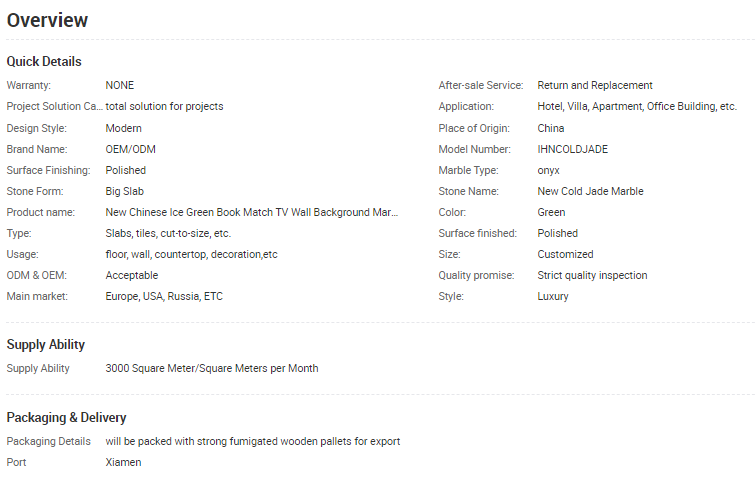Image resolution: width=756 pixels, height=480 pixels.
Task: Click the Overview heading
Action: coord(47,20)
